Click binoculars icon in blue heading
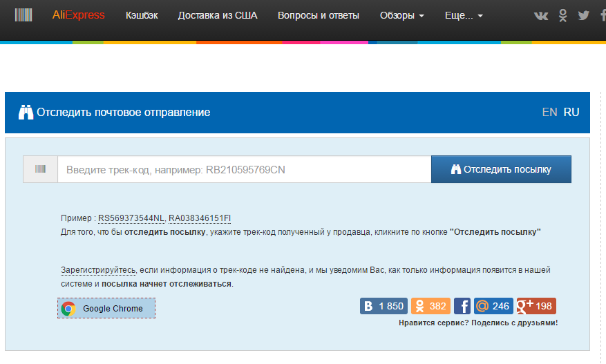606x364 pixels. (x=26, y=112)
